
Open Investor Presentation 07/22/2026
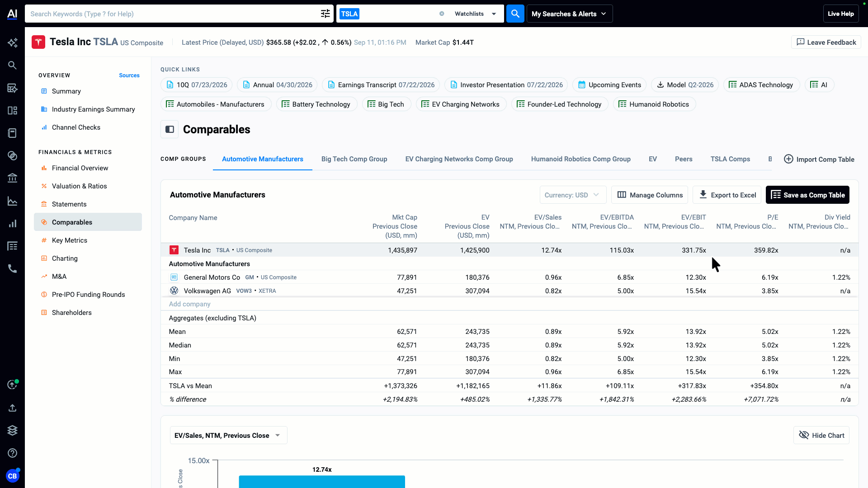click(506, 85)
